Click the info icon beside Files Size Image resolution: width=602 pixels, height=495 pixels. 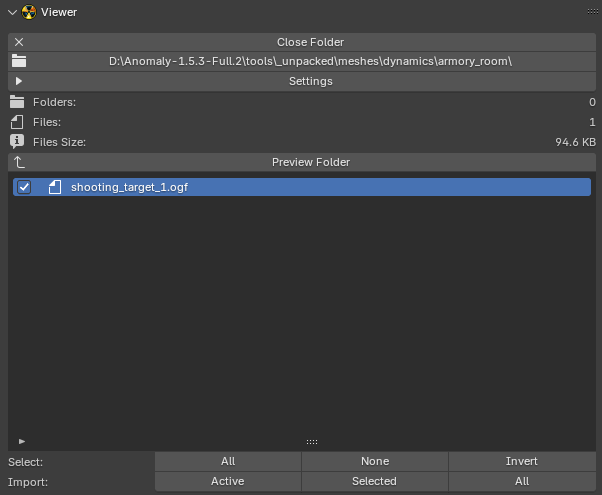(x=17, y=142)
